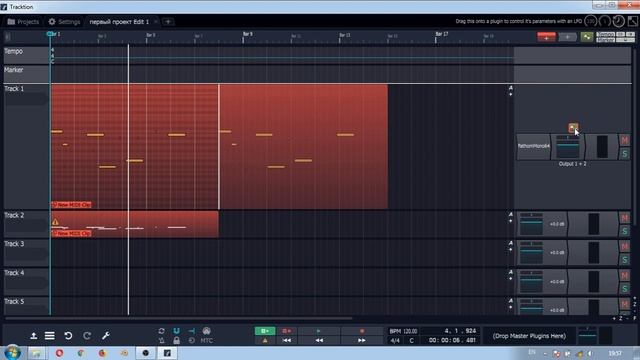Click the Bar 9 marker on the timeline ruler
The width and height of the screenshot is (640, 360).
point(247,34)
